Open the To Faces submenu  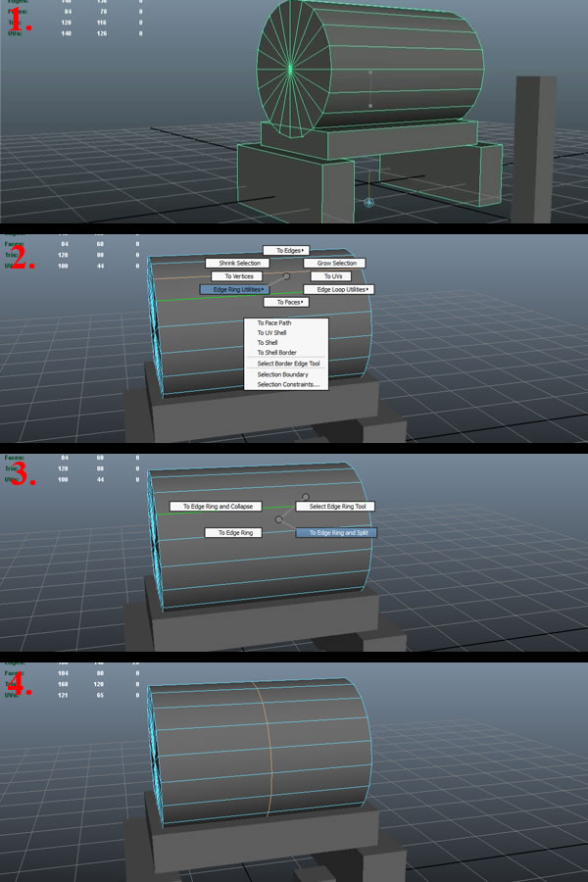(x=285, y=303)
